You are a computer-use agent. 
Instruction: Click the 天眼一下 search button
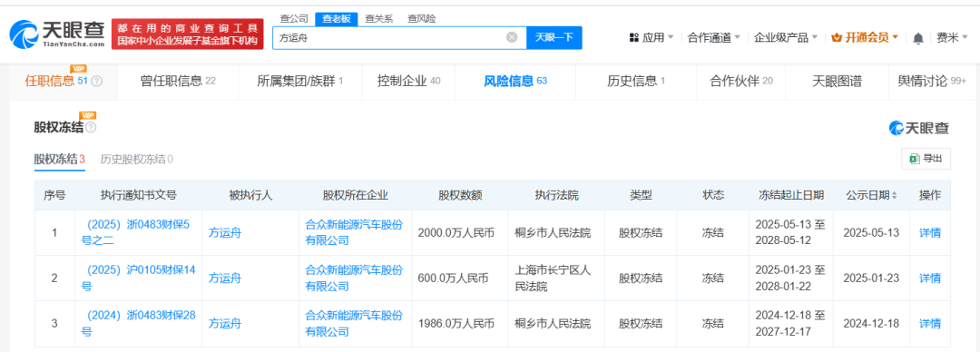554,37
